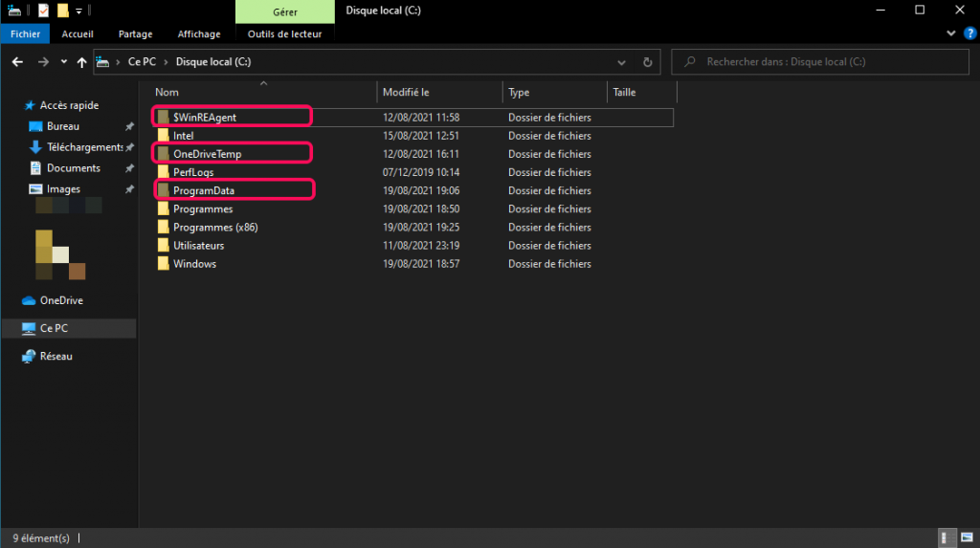Open the Quick Access Toolbar customize dropdown
The height and width of the screenshot is (548, 980).
(78, 11)
